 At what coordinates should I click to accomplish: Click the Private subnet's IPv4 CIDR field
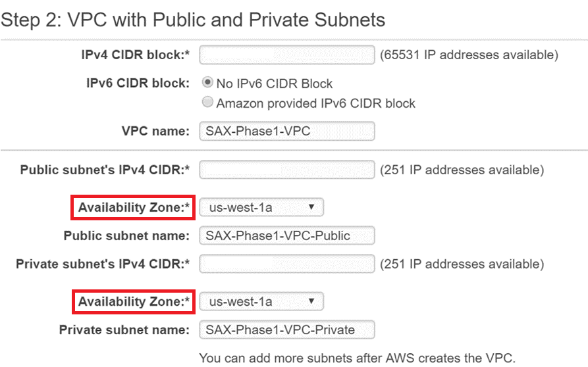pos(286,264)
